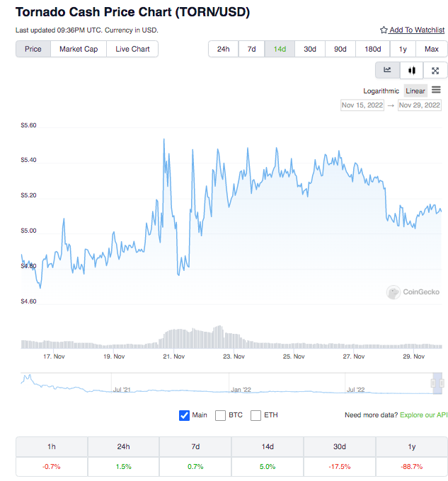Click the 5.0% value under 14d
This screenshot has width=448, height=481.
(x=268, y=467)
